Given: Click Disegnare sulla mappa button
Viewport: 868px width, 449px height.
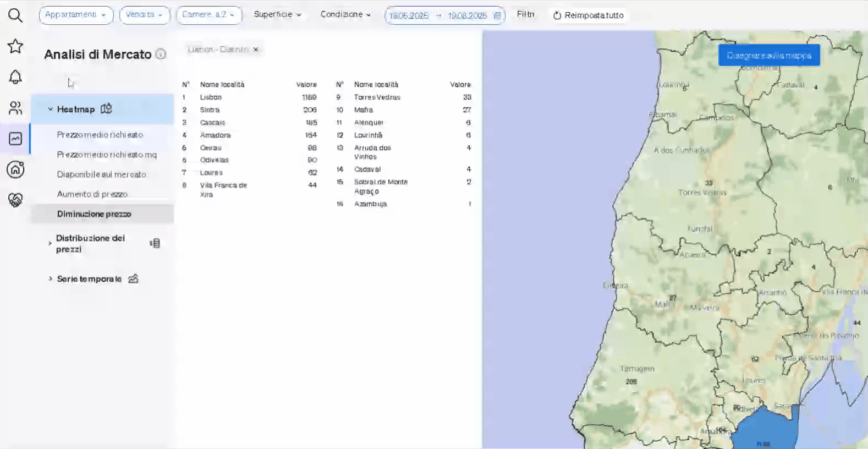Looking at the screenshot, I should tap(768, 56).
